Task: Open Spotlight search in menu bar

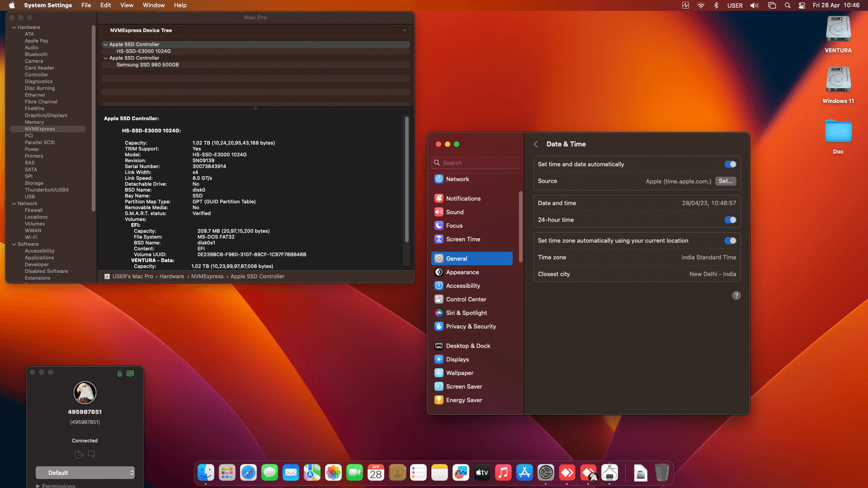Action: 788,5
